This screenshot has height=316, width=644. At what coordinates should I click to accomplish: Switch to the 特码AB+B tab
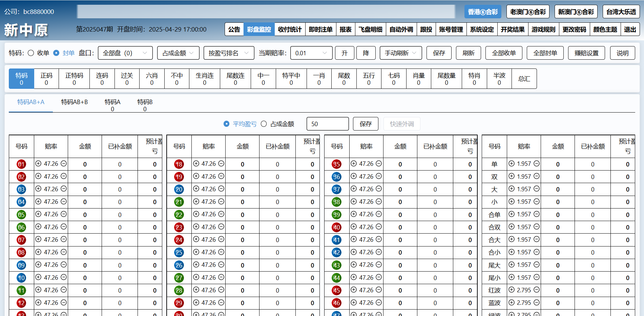click(x=74, y=102)
